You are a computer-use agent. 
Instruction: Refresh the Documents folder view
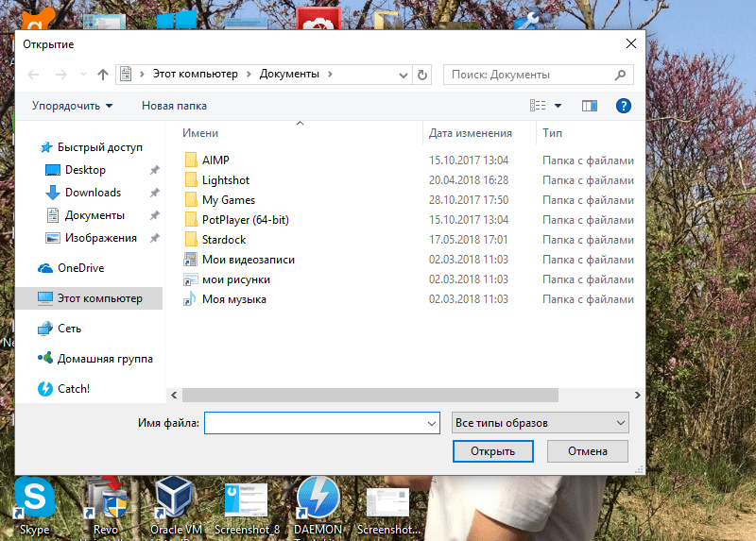pyautogui.click(x=422, y=75)
